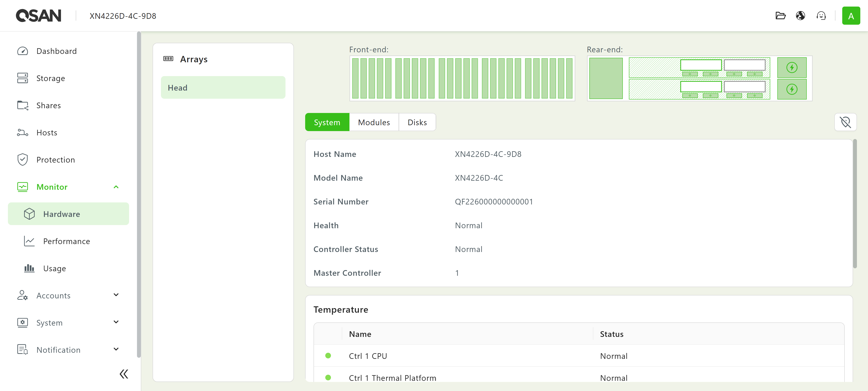Open the Protection shield menu item
Viewport: 868px width, 391px height.
pos(56,160)
